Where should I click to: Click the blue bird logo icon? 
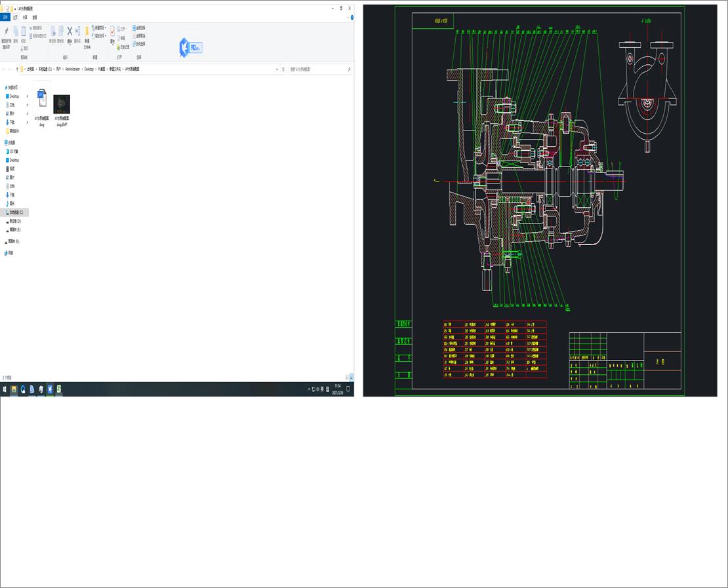coord(184,47)
